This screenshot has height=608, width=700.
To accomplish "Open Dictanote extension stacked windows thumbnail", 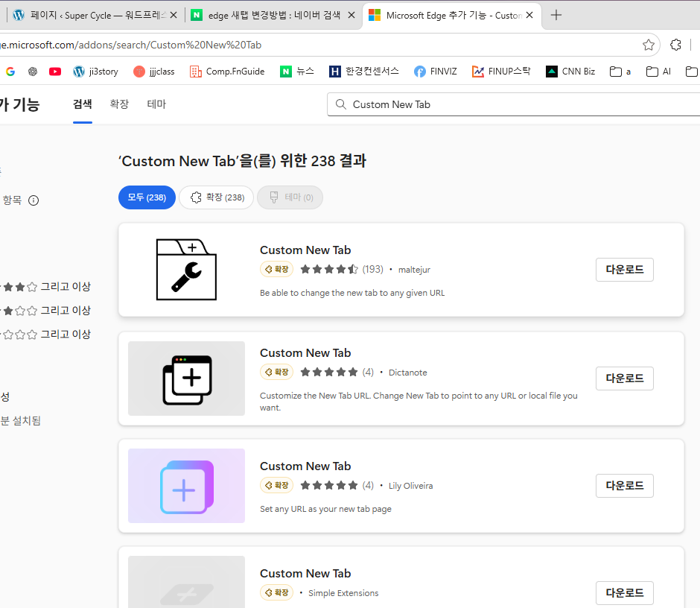I will pyautogui.click(x=187, y=379).
